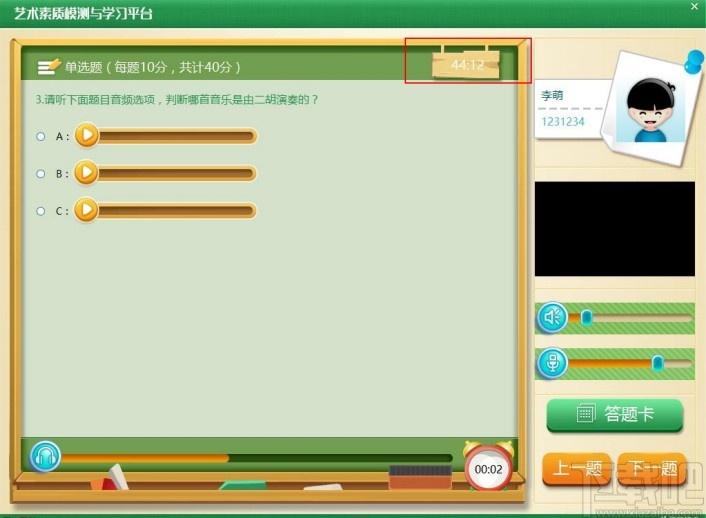The width and height of the screenshot is (706, 518).
Task: Click the question 3 text
Action: tap(176, 100)
